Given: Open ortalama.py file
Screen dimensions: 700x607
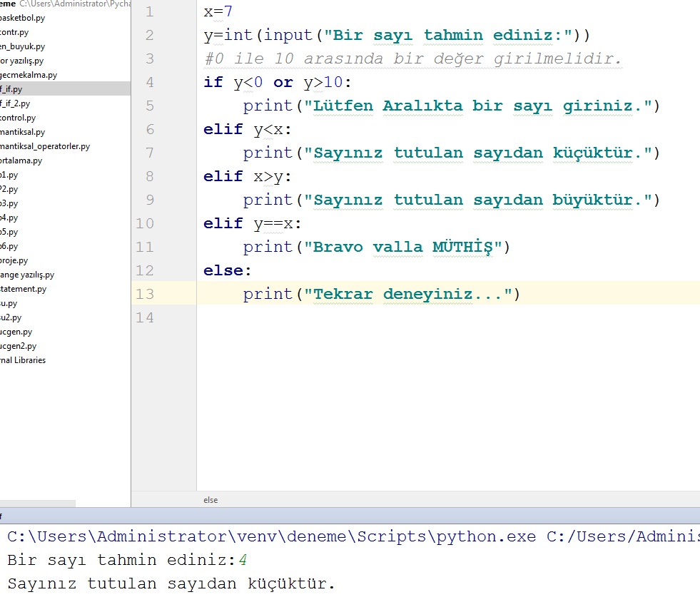Looking at the screenshot, I should click(x=21, y=160).
